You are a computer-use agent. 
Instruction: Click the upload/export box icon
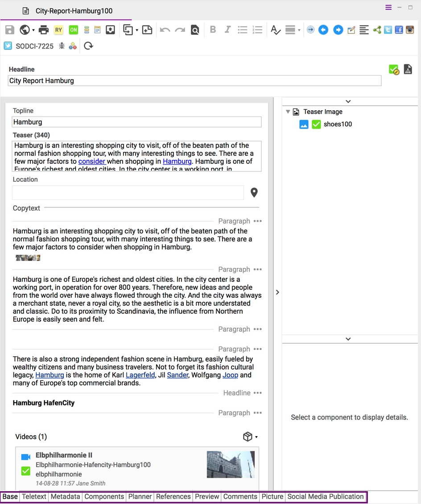pyautogui.click(x=110, y=30)
